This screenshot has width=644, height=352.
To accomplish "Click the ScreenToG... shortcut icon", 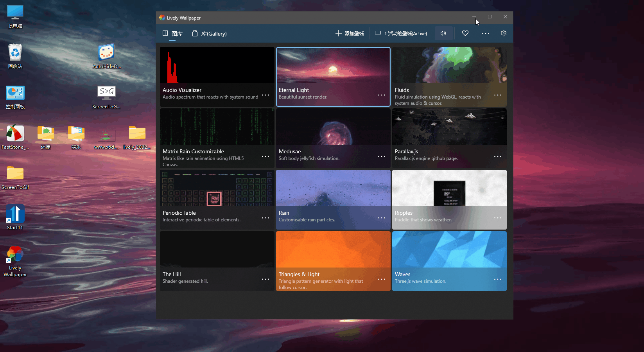I will (106, 97).
